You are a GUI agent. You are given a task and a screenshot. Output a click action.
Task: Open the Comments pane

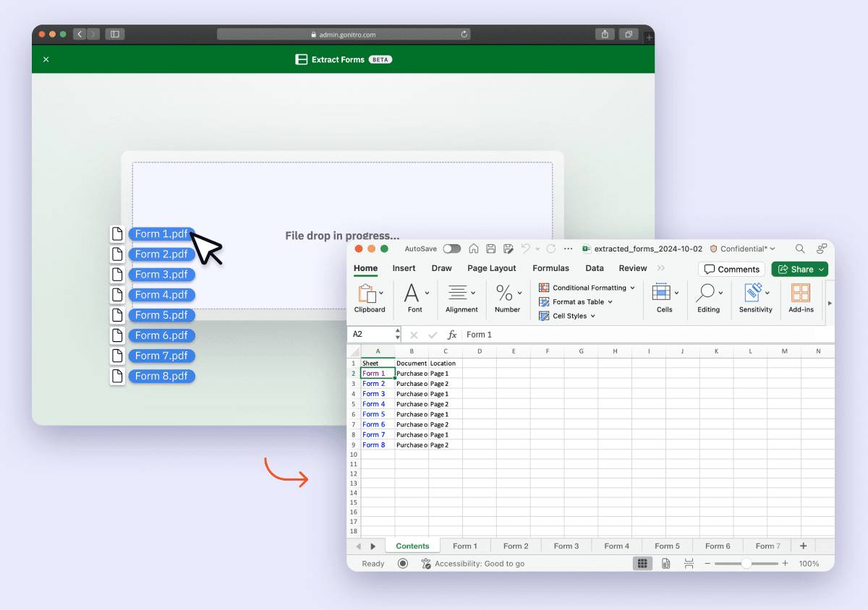(x=731, y=269)
